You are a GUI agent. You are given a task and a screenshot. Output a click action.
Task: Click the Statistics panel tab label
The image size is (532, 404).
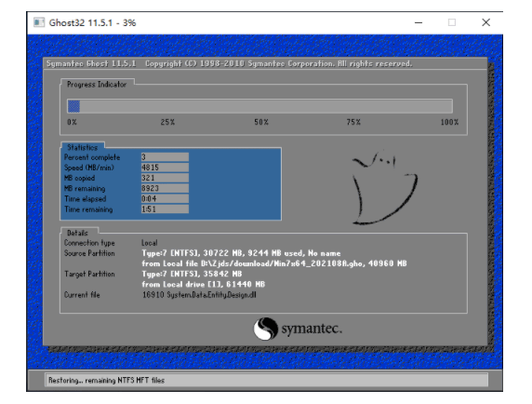tap(83, 147)
